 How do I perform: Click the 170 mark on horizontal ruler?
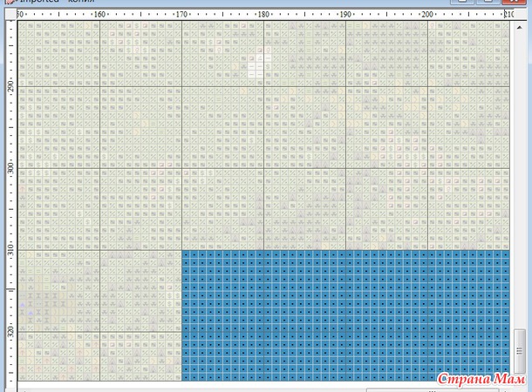click(181, 14)
